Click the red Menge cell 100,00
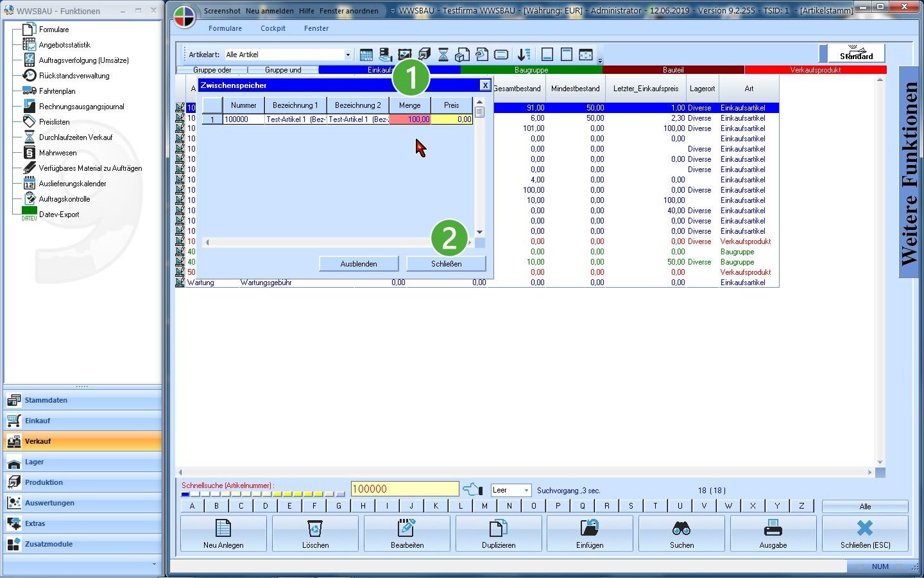924x578 pixels. pos(410,119)
